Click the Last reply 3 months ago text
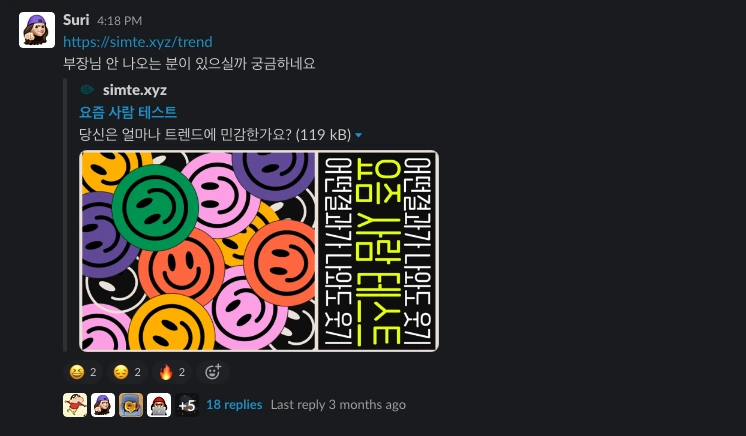Image resolution: width=746 pixels, height=436 pixels. tap(338, 405)
